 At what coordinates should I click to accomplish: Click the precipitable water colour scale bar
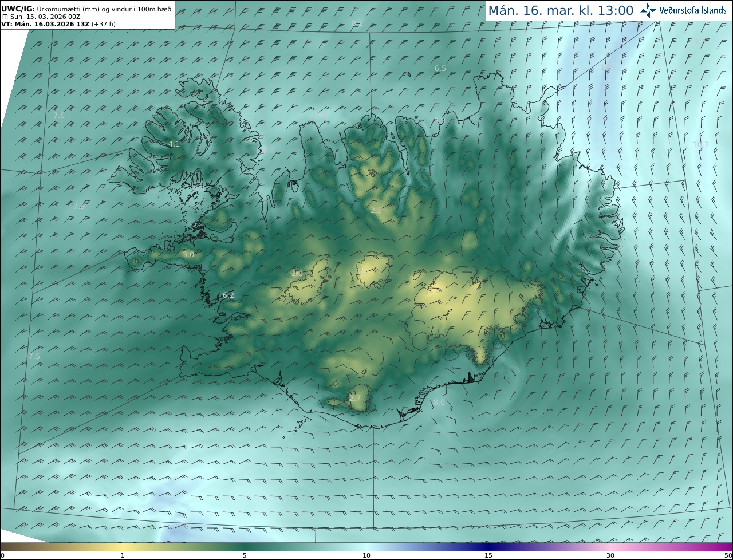click(x=366, y=547)
